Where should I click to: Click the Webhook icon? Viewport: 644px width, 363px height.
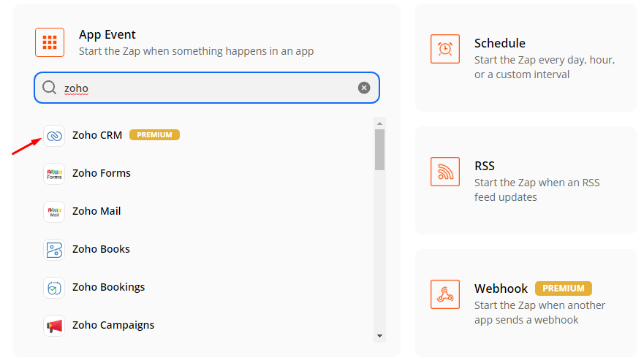coord(445,294)
